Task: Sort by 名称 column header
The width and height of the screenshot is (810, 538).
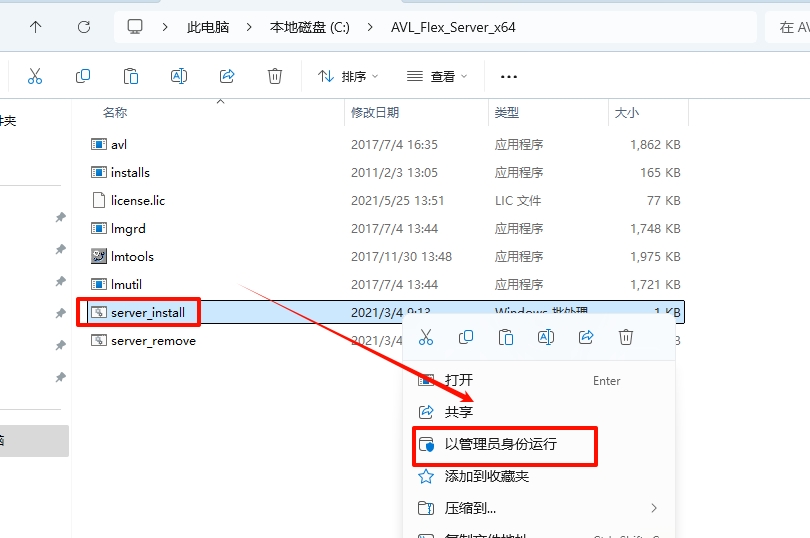Action: [115, 112]
